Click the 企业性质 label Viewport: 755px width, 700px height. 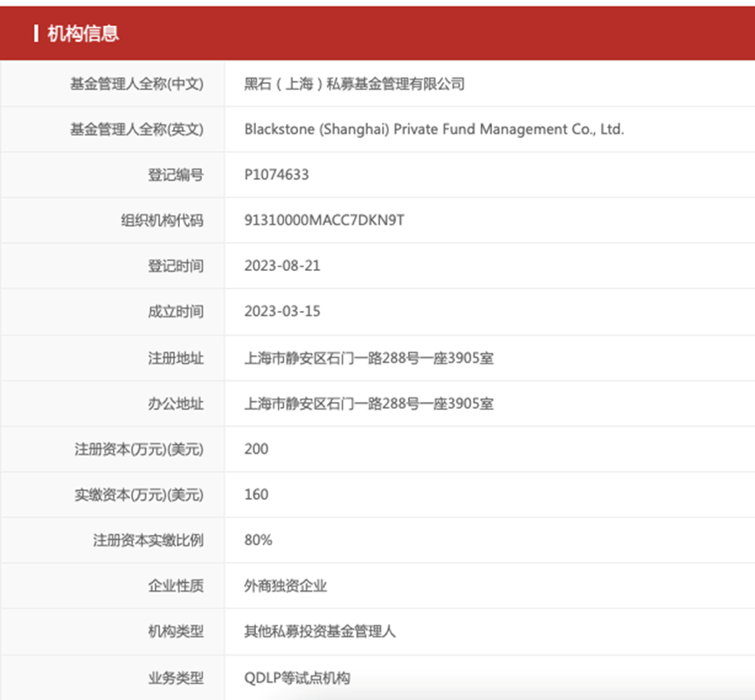click(176, 586)
